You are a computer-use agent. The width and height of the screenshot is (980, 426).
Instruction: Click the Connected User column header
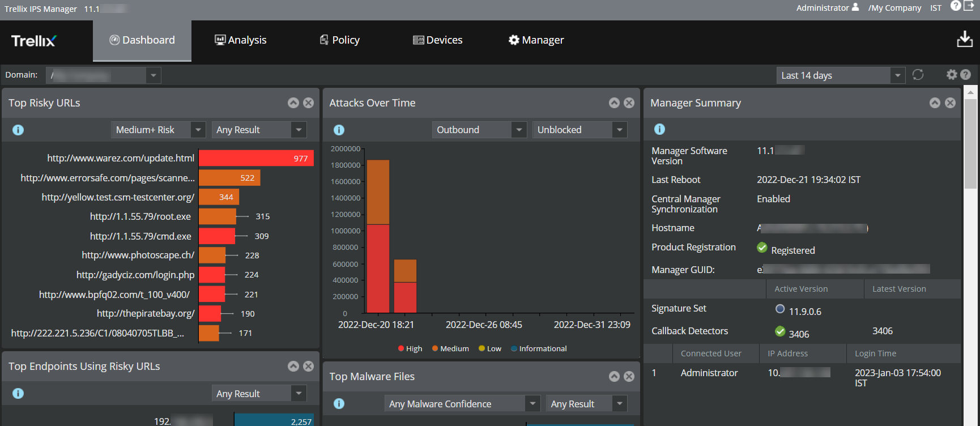pos(716,353)
